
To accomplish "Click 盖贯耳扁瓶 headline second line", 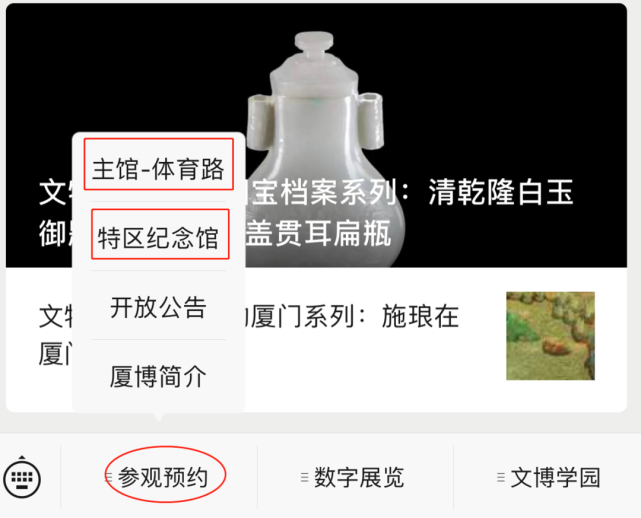I will pos(318,233).
